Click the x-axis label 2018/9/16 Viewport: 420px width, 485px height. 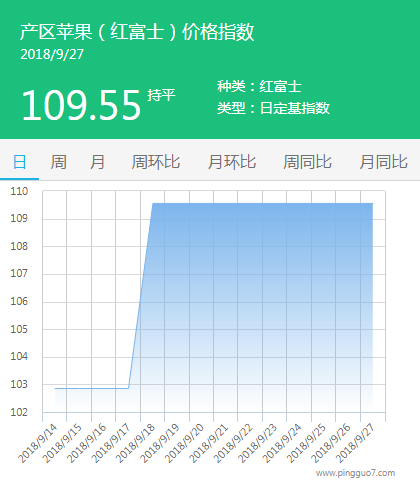86,443
